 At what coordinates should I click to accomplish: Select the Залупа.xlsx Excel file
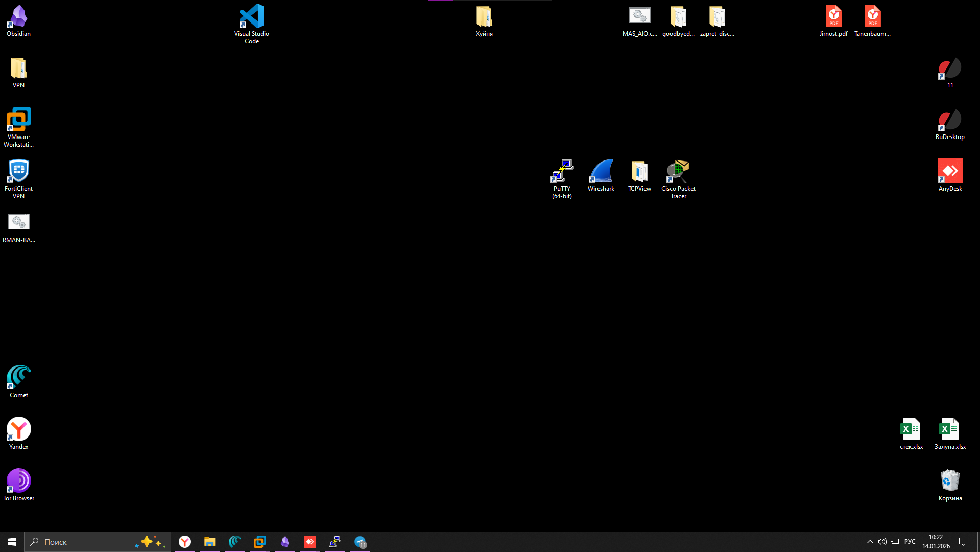pos(950,434)
